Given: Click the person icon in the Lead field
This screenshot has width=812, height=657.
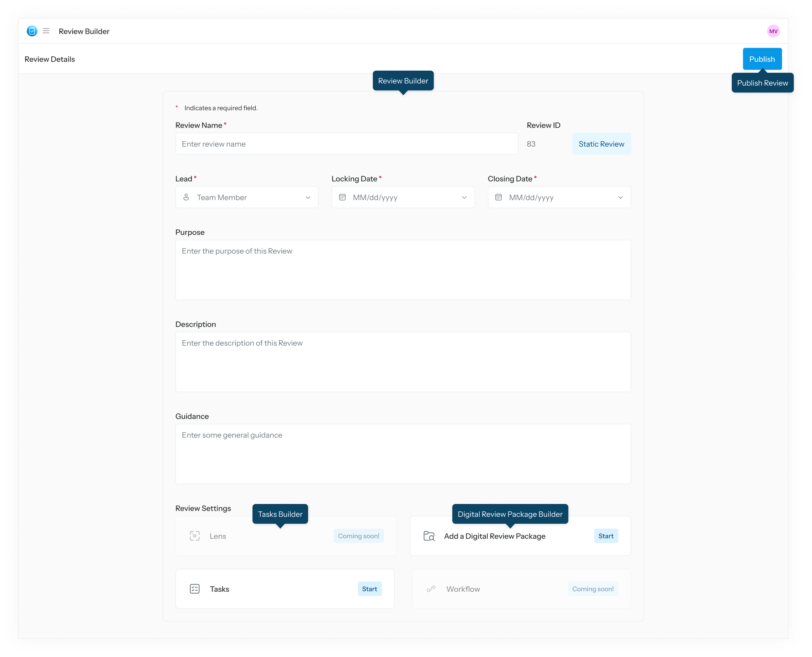Looking at the screenshot, I should 187,197.
